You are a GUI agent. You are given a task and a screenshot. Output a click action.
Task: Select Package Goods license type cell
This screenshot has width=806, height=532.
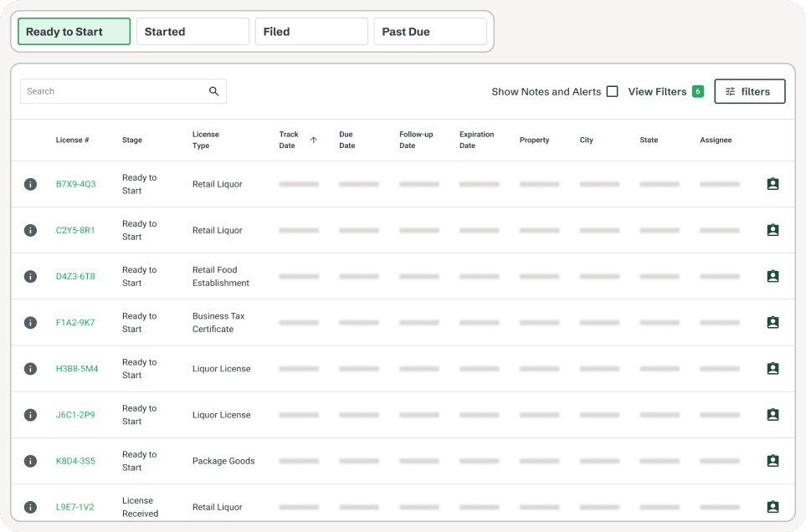point(223,461)
